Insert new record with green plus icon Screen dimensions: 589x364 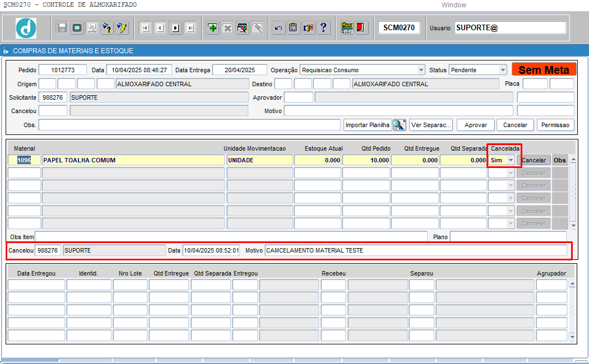tap(212, 28)
